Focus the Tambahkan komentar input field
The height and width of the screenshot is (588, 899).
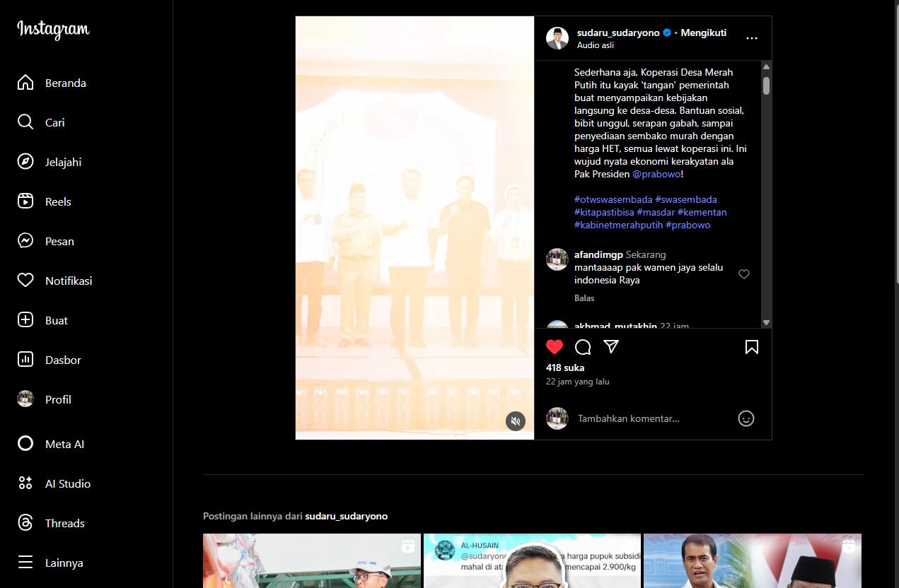click(652, 418)
